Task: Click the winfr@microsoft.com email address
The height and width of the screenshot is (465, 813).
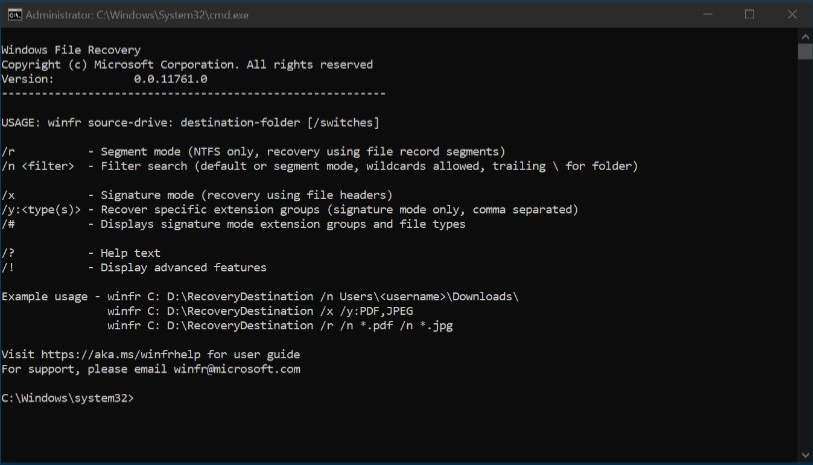Action: (237, 369)
